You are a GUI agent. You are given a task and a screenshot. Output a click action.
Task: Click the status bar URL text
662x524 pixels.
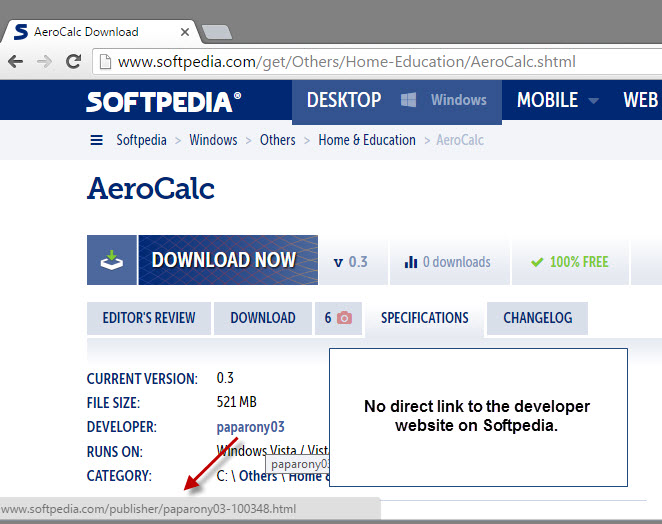click(x=148, y=509)
